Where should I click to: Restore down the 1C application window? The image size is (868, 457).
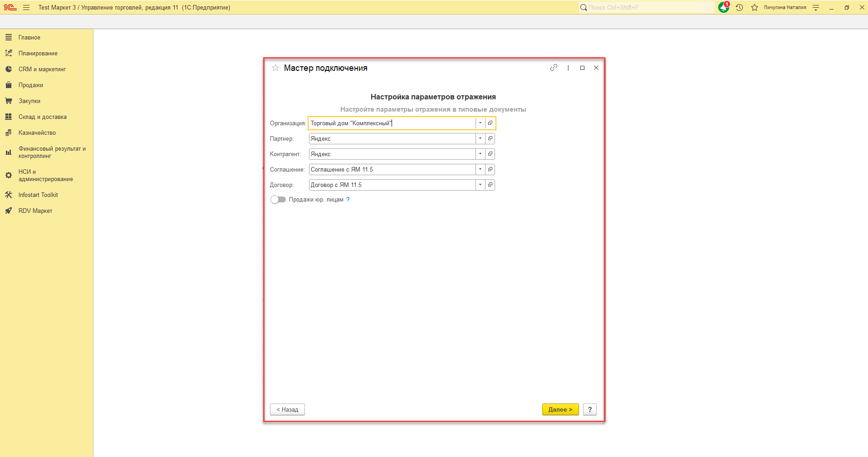pos(847,7)
